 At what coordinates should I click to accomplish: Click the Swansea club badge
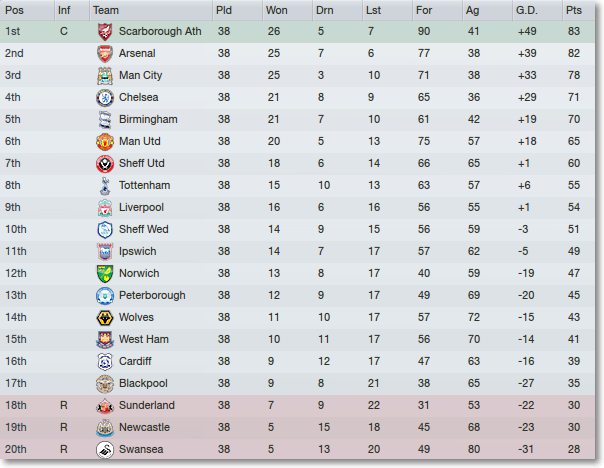(x=105, y=450)
